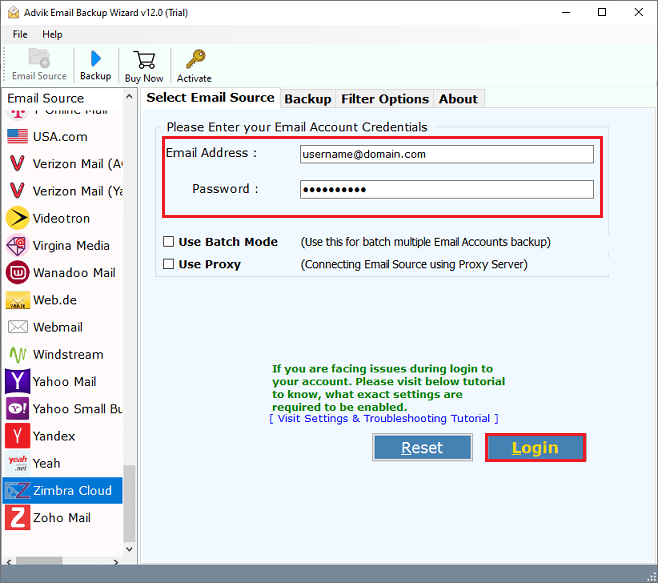Viewport: 658px width, 583px height.
Task: Click the Zimbra Cloud icon
Action: click(17, 490)
